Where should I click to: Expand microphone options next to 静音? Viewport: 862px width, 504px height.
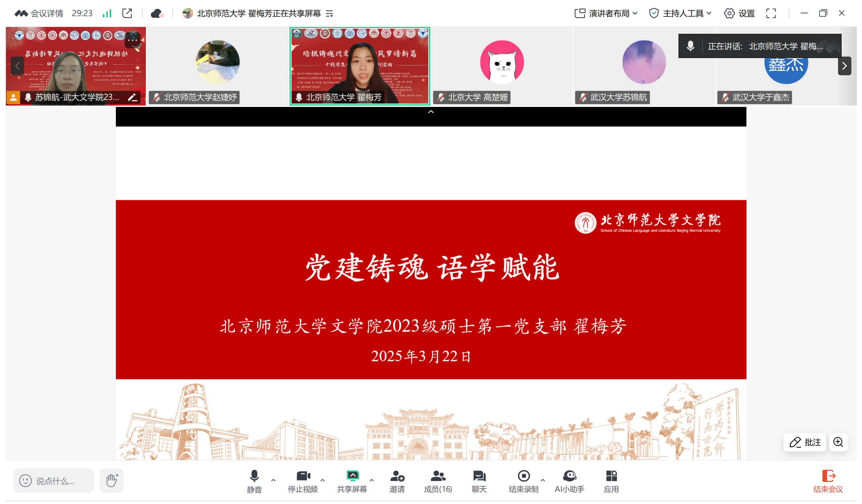pos(273,480)
